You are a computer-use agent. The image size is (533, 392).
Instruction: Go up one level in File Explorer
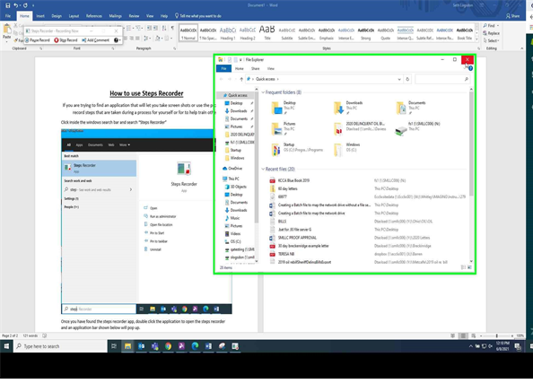[x=241, y=79]
